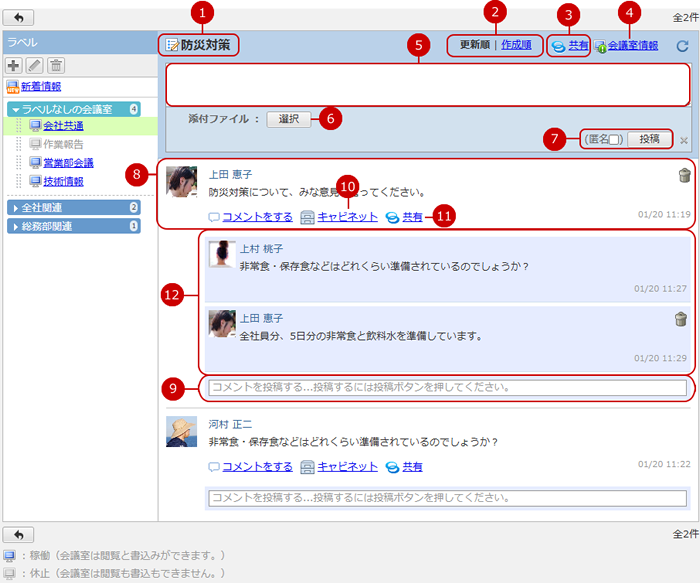This screenshot has height=583, width=700.
Task: Click the header 共有 link
Action: pyautogui.click(x=578, y=46)
